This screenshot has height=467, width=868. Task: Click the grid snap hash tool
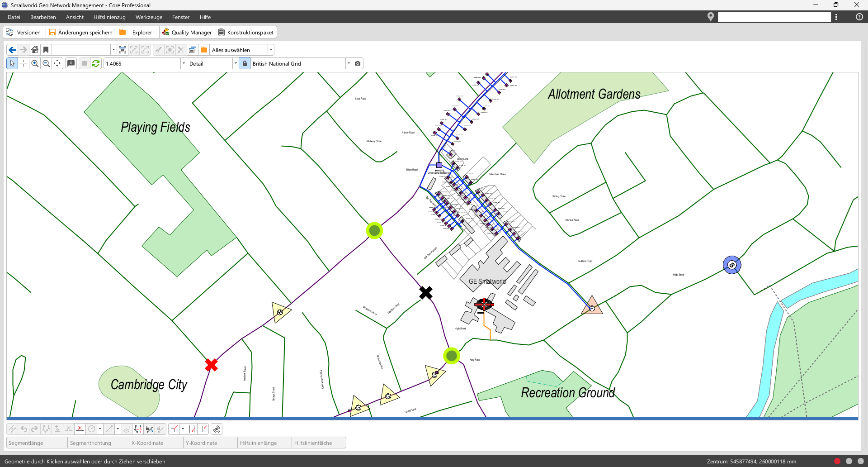192,429
